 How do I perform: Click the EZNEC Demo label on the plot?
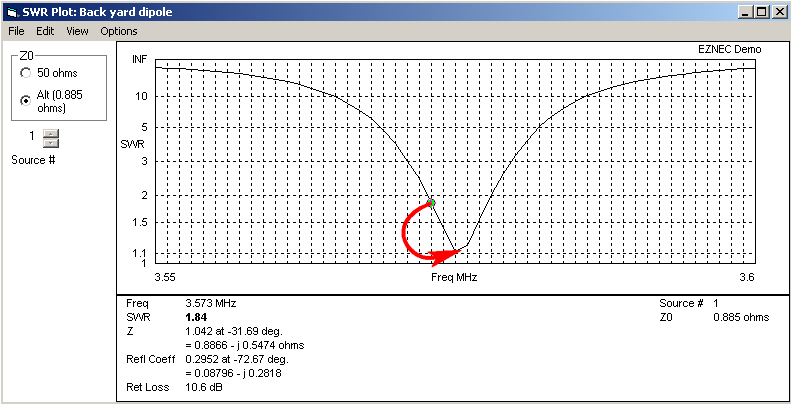pyautogui.click(x=727, y=48)
